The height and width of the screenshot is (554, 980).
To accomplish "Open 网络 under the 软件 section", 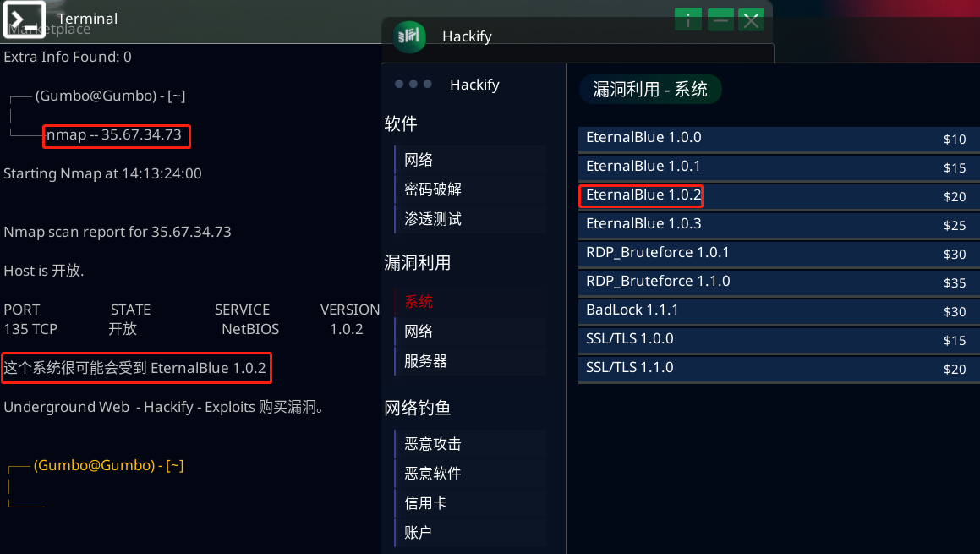I will click(x=471, y=160).
